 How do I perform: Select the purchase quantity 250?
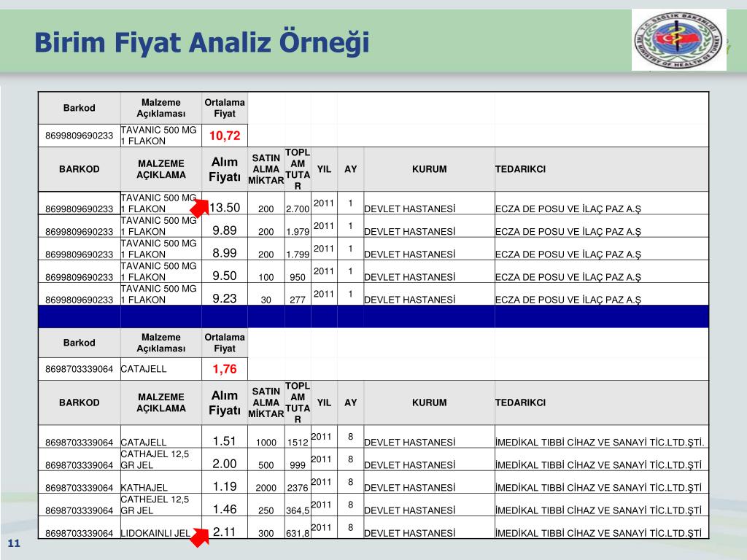[x=266, y=511]
